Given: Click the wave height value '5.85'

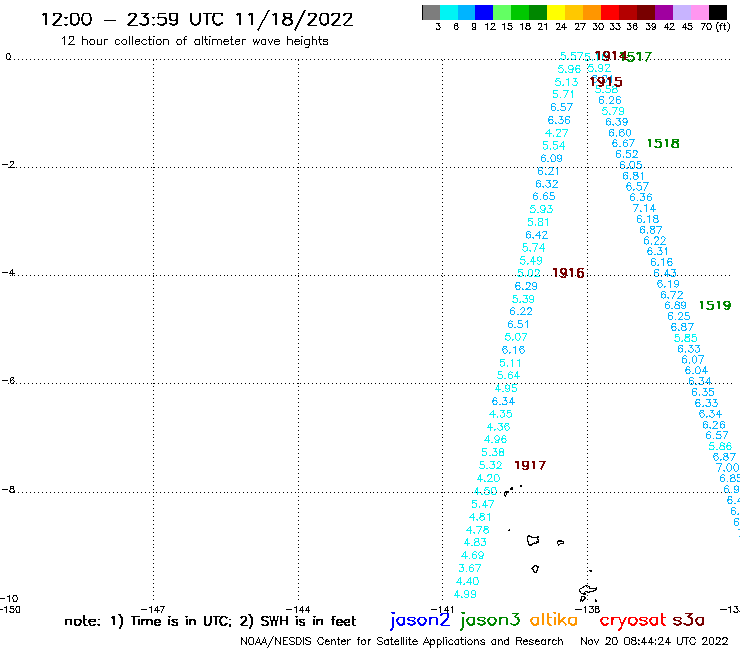Looking at the screenshot, I should coord(686,338).
